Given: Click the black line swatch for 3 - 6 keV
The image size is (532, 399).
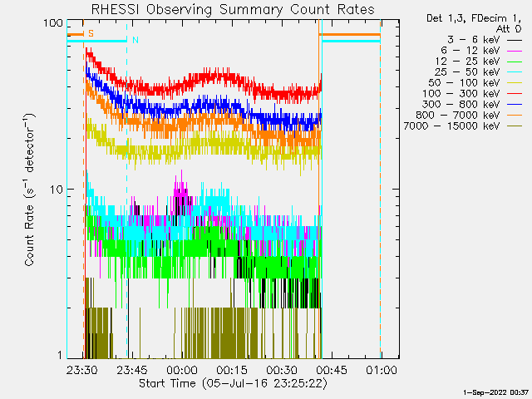Looking at the screenshot, I should [x=515, y=40].
